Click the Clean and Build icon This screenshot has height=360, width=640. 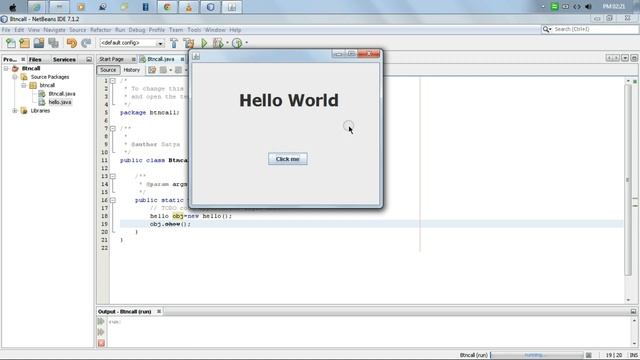click(x=189, y=43)
